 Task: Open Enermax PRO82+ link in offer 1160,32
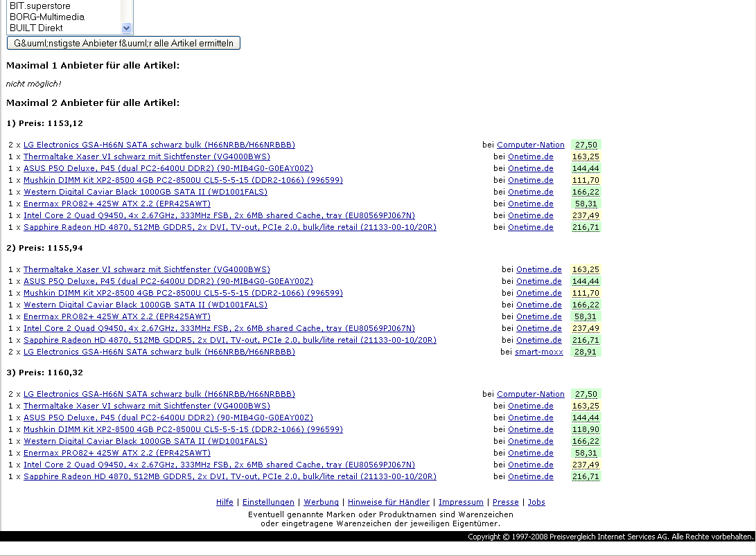click(117, 453)
